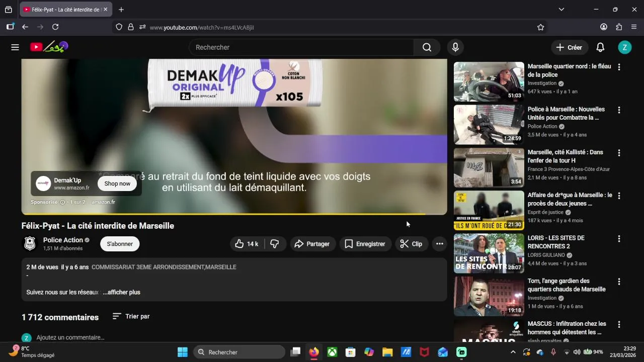Play Marseille quartier nord thumbnail 51:03
The height and width of the screenshot is (362, 644).
coord(489,81)
